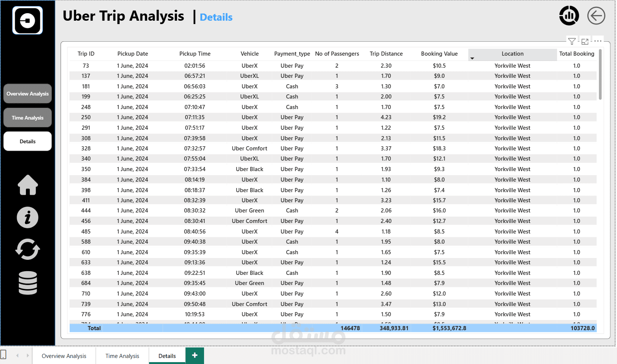Select Trip ID 308 cell

tap(86, 138)
